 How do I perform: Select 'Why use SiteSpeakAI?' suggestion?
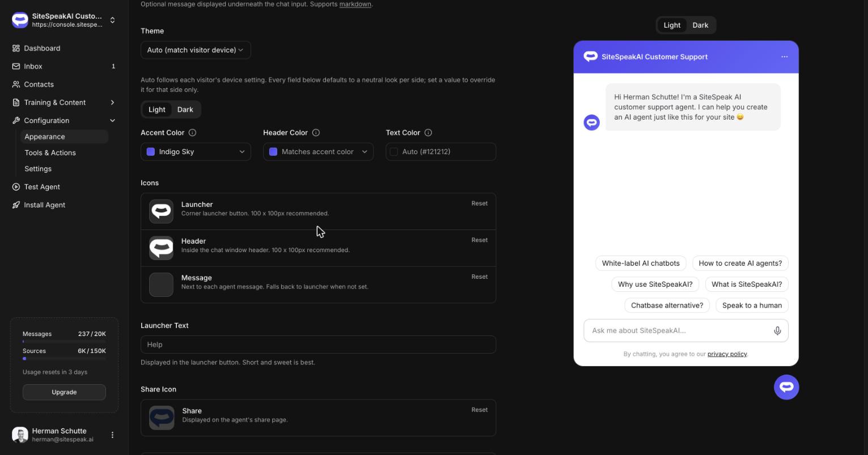tap(655, 284)
